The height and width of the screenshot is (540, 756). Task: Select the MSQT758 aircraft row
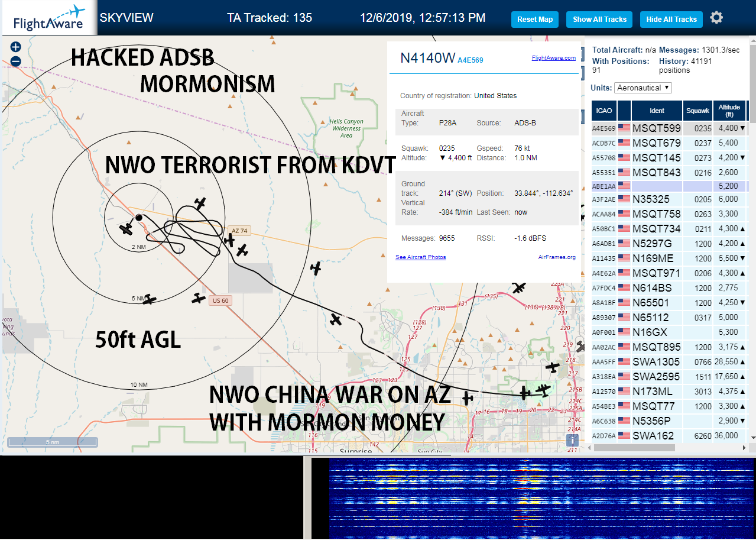pos(669,214)
